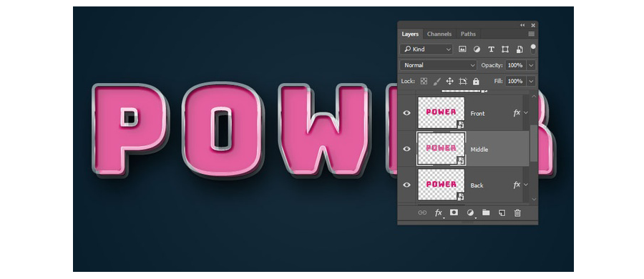644x279 pixels.
Task: Select the Front layer thumbnail
Action: (441, 112)
